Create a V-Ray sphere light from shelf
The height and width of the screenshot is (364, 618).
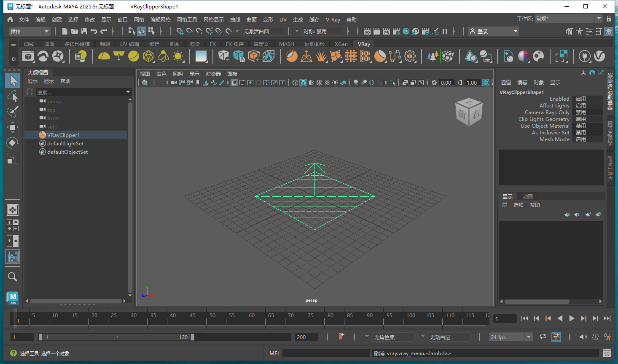tap(134, 56)
